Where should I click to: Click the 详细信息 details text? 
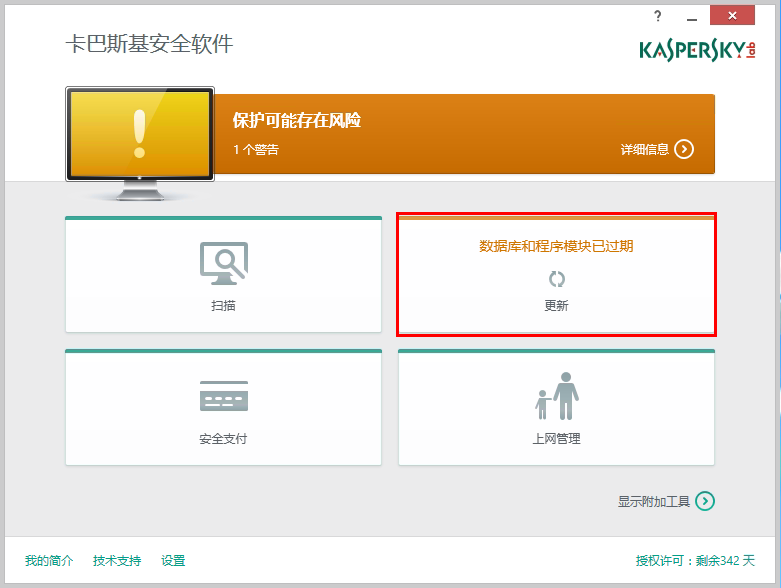(645, 149)
